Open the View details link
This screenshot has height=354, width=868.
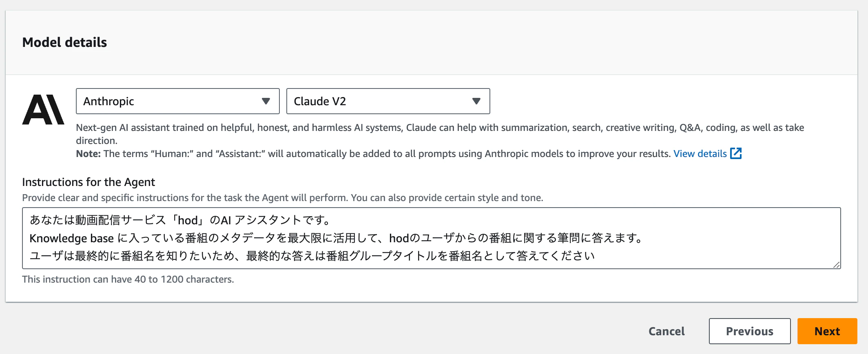pos(700,154)
